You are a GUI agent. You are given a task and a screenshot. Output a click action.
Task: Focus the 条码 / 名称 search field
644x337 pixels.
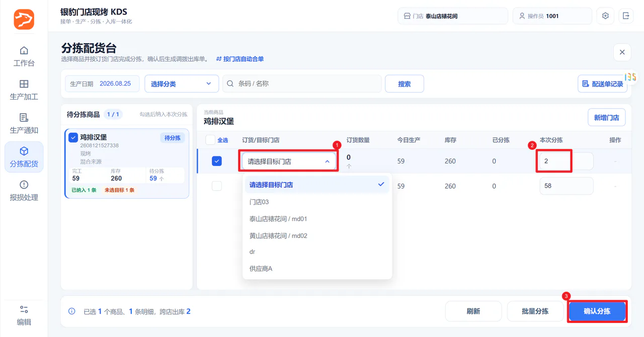[x=302, y=83]
